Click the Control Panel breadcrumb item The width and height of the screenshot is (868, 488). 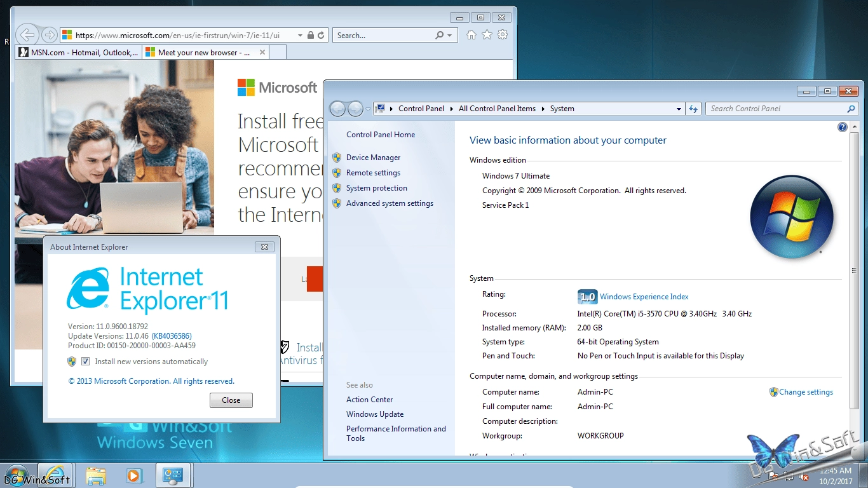[421, 109]
